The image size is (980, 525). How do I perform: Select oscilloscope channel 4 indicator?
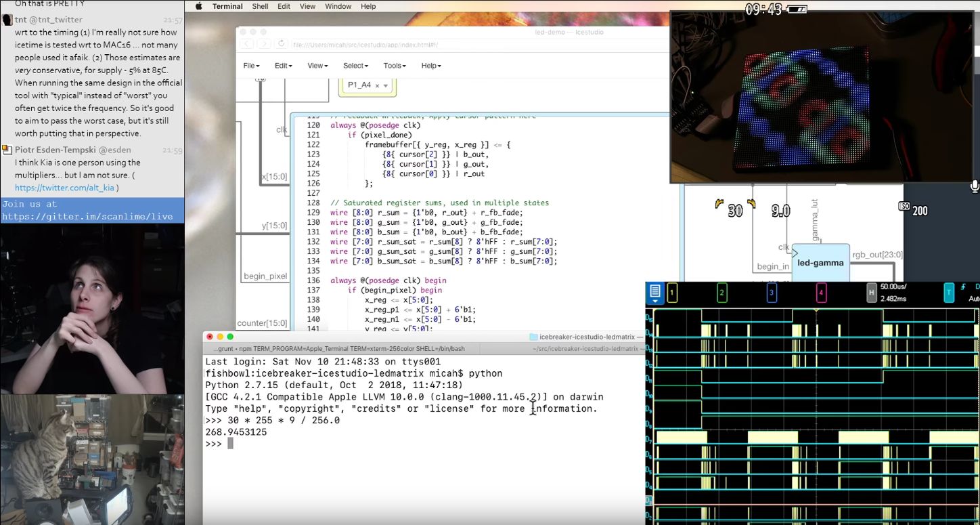(821, 293)
